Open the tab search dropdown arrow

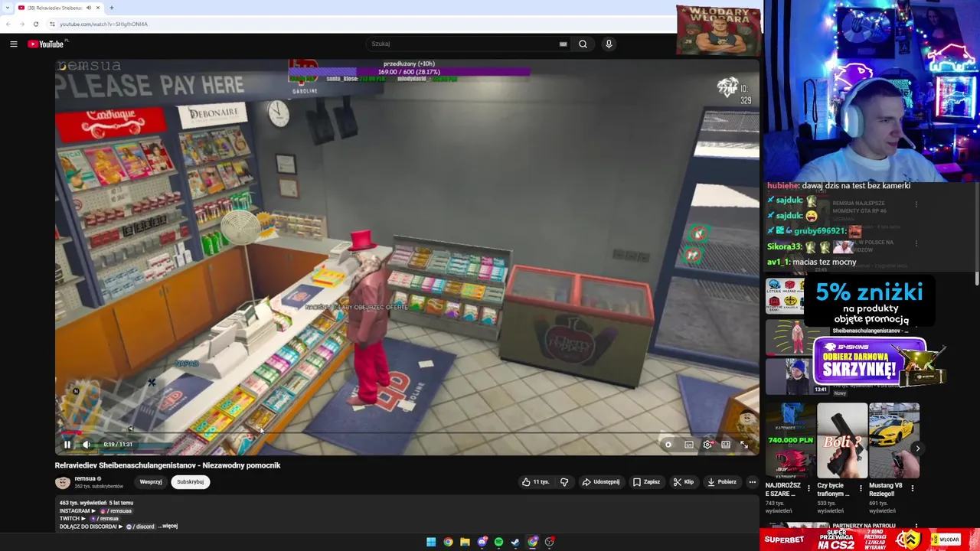(x=8, y=8)
